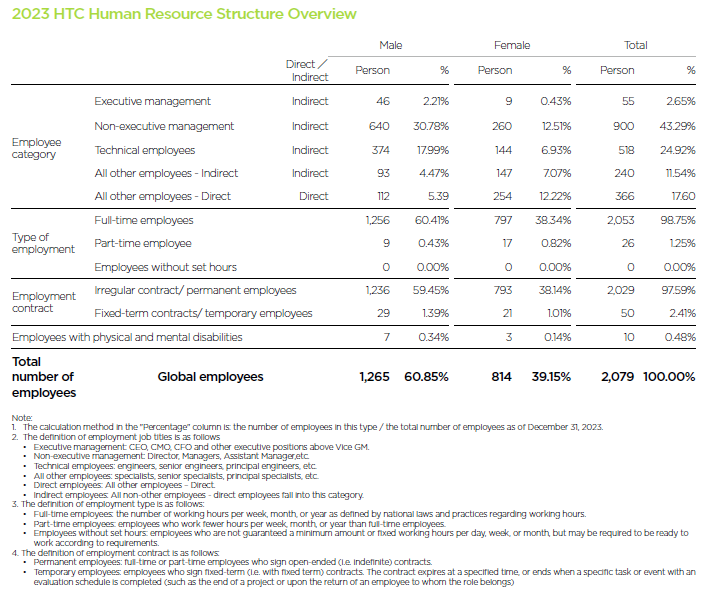Select the 'Total' column group header
This screenshot has width=705, height=591.
635,45
